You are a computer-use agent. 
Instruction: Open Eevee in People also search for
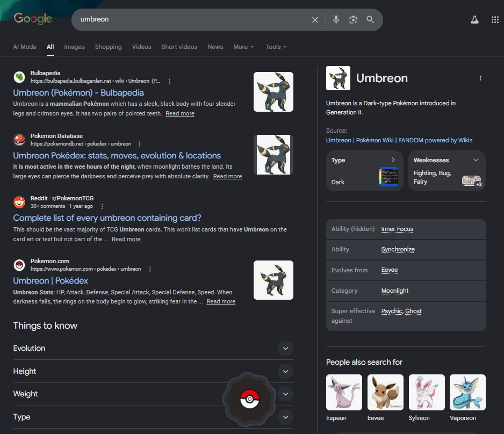click(385, 398)
